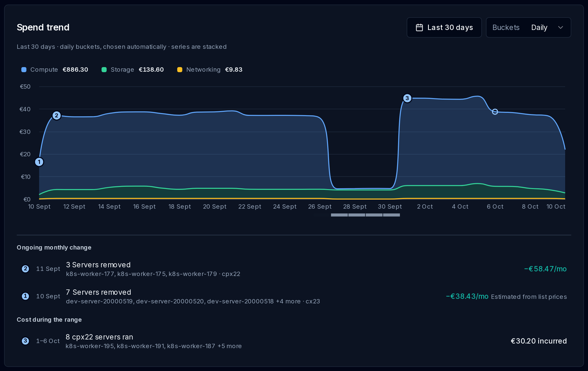Click the numbered badge 2 in the change list

[25, 269]
